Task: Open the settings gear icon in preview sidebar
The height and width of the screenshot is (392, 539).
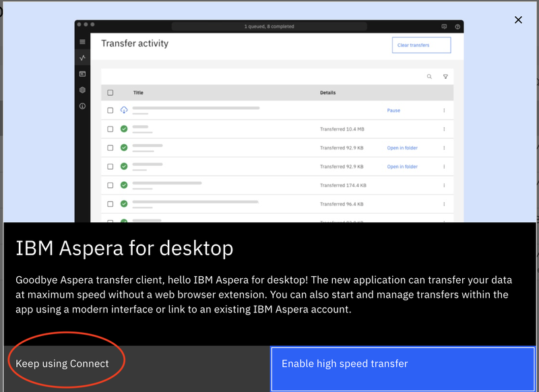Action: [x=82, y=90]
